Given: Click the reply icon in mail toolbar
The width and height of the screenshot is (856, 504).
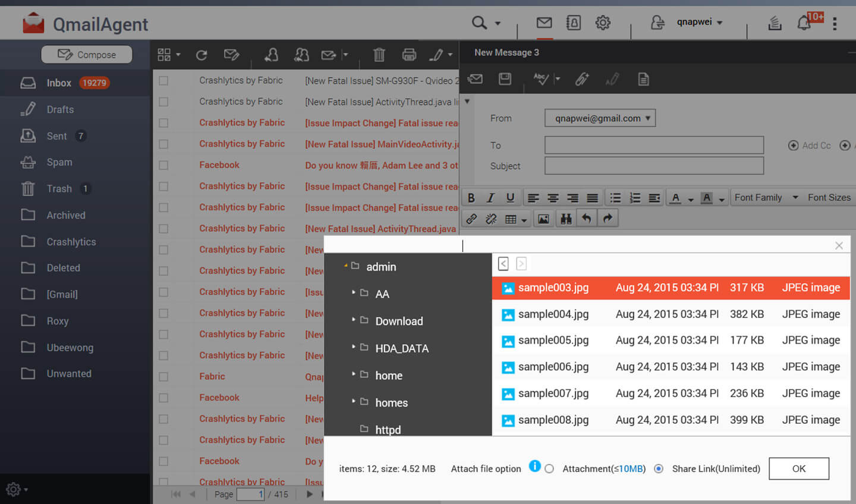Looking at the screenshot, I should click(x=271, y=55).
